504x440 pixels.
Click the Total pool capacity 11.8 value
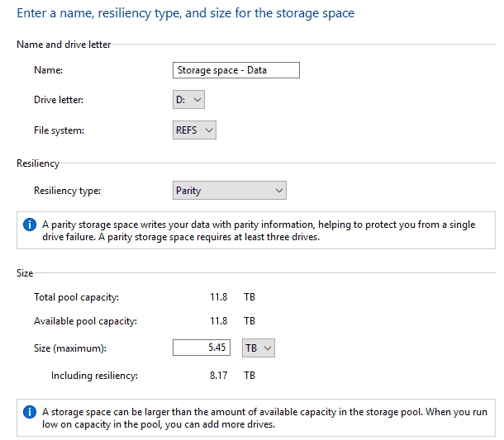coord(219,296)
